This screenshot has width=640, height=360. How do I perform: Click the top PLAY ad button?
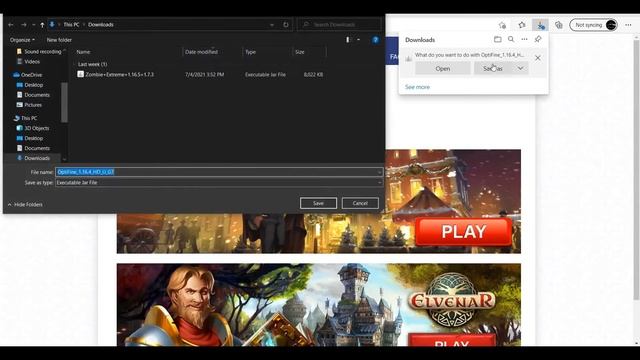point(464,232)
